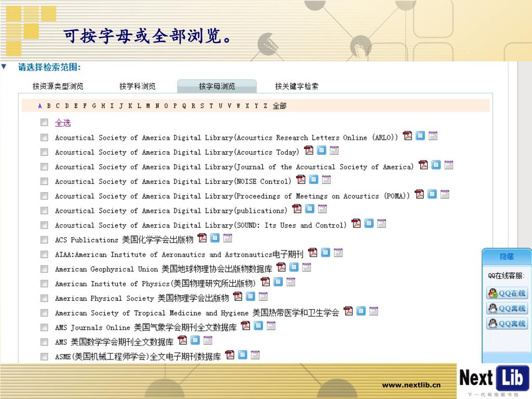Hide the QQ service panel via 隐藏
Image resolution: width=532 pixels, height=399 pixels.
507,257
